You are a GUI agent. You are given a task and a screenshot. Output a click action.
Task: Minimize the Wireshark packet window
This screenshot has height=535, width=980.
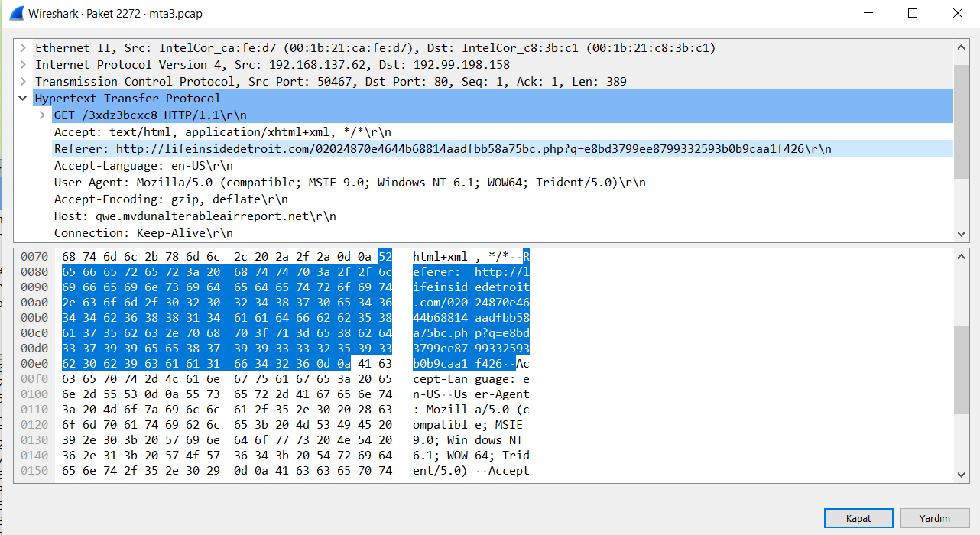868,13
